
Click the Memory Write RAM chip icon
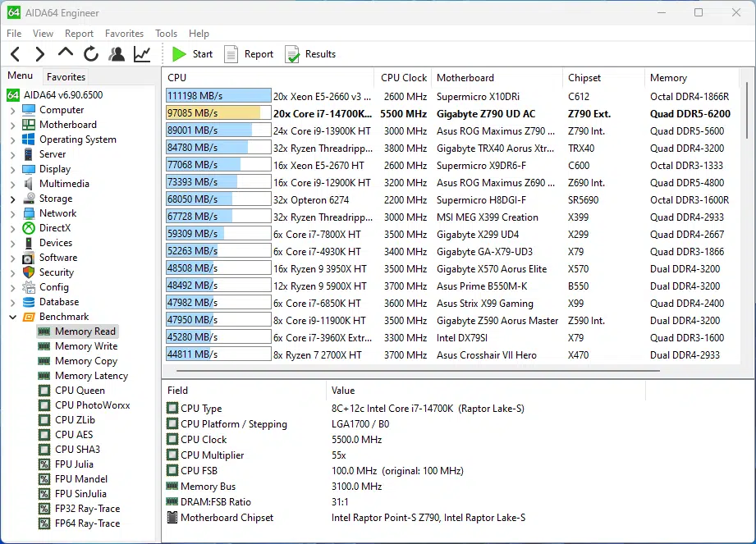[x=44, y=346]
